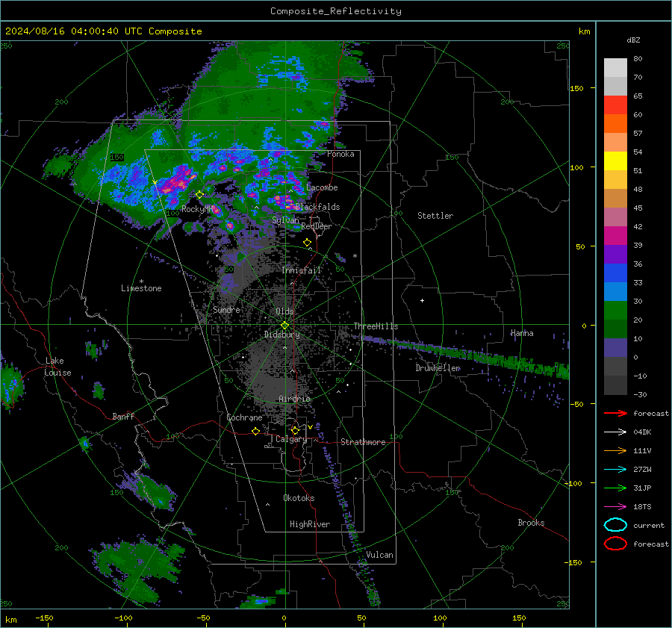Click the Ponoka city label

pyautogui.click(x=340, y=155)
